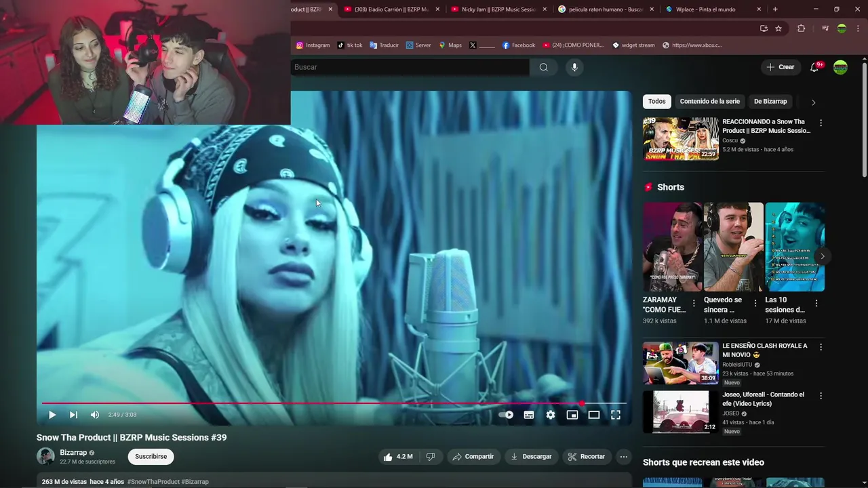Subscribe via the Suscribirse button
The height and width of the screenshot is (488, 868).
tap(151, 457)
